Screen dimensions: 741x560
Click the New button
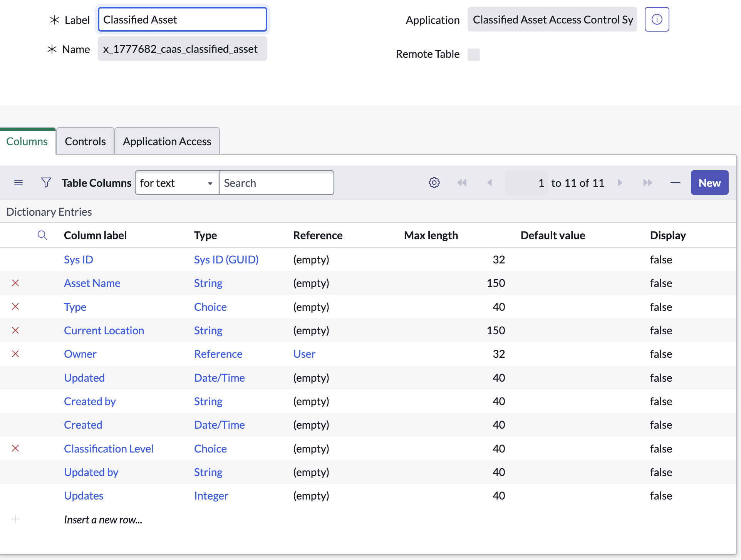coord(709,183)
